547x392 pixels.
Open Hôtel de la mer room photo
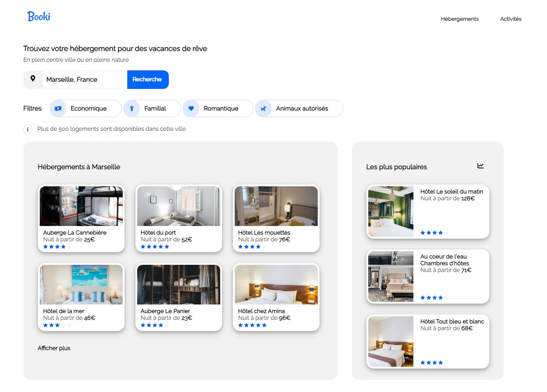click(81, 285)
